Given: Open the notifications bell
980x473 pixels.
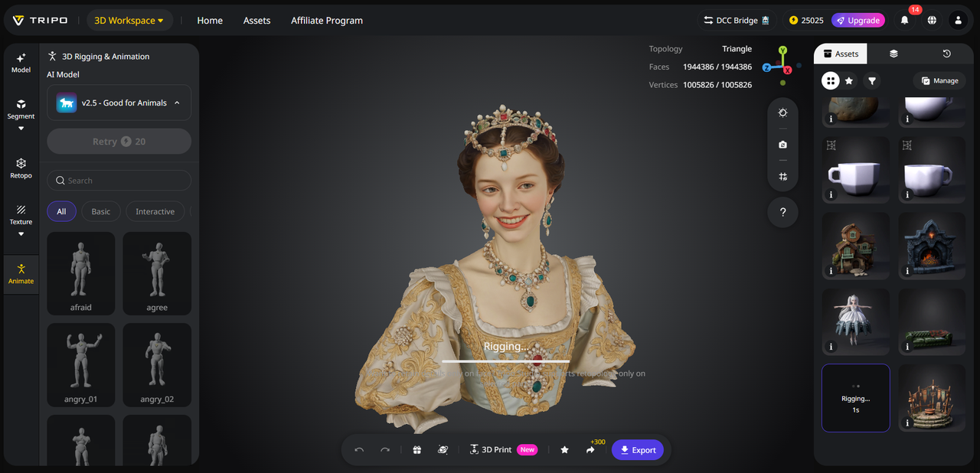Looking at the screenshot, I should [905, 21].
